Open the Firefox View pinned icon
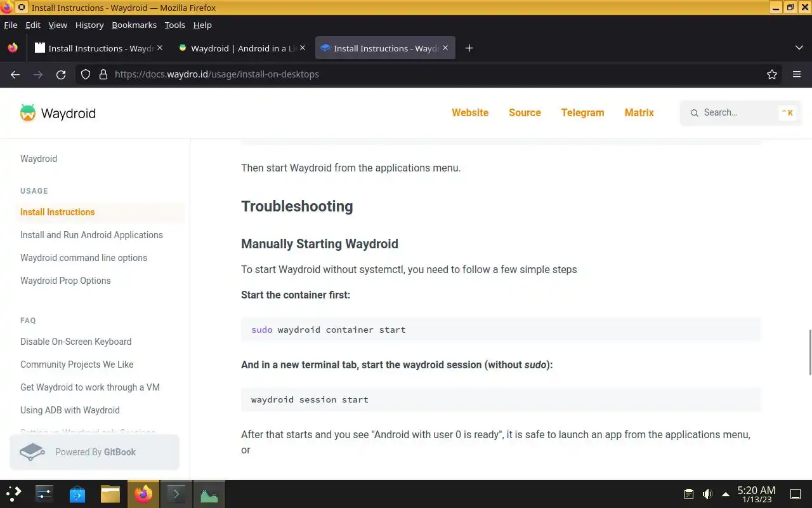 coord(13,48)
